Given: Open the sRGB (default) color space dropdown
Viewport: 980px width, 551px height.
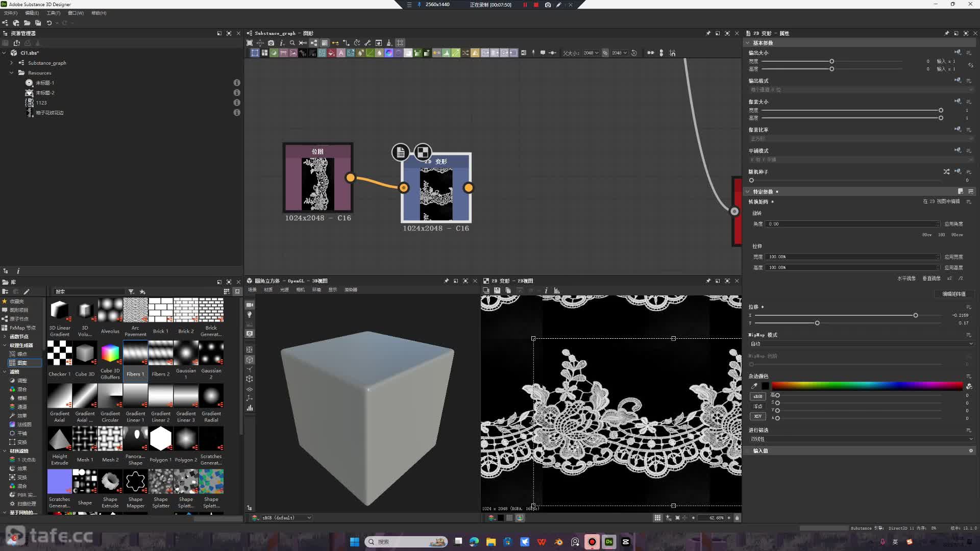Looking at the screenshot, I should (286, 518).
